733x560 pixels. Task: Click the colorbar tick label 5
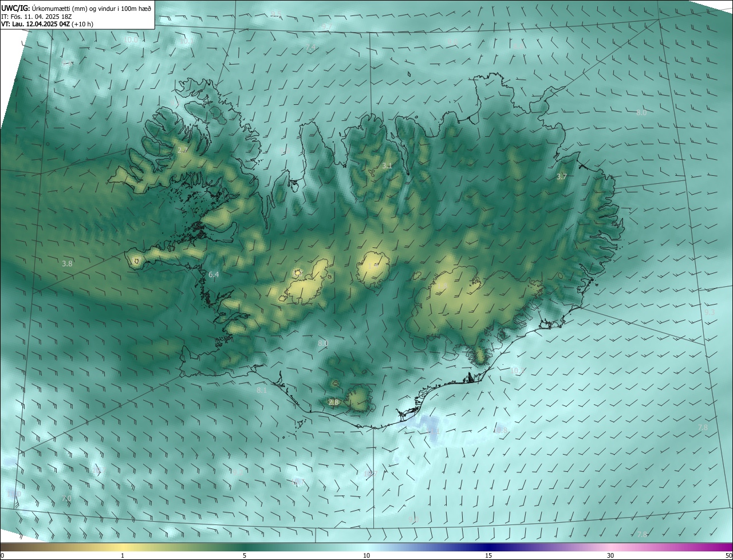(245, 555)
